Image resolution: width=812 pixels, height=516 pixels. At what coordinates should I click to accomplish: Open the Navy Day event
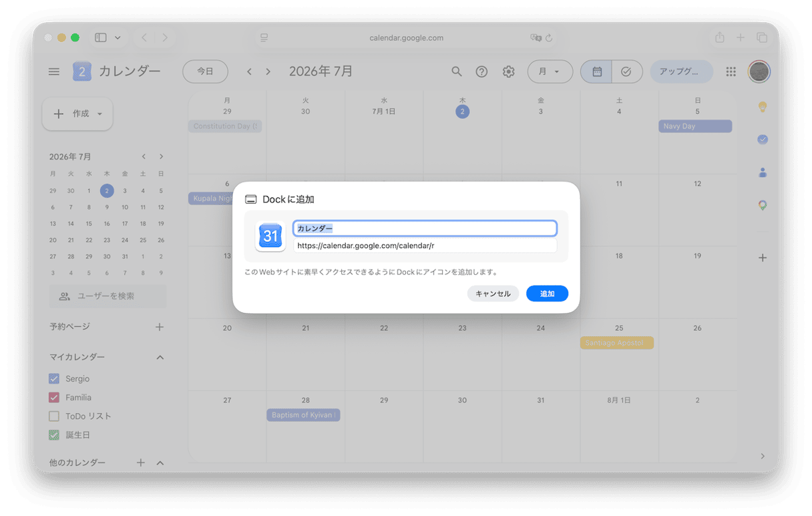(x=695, y=126)
